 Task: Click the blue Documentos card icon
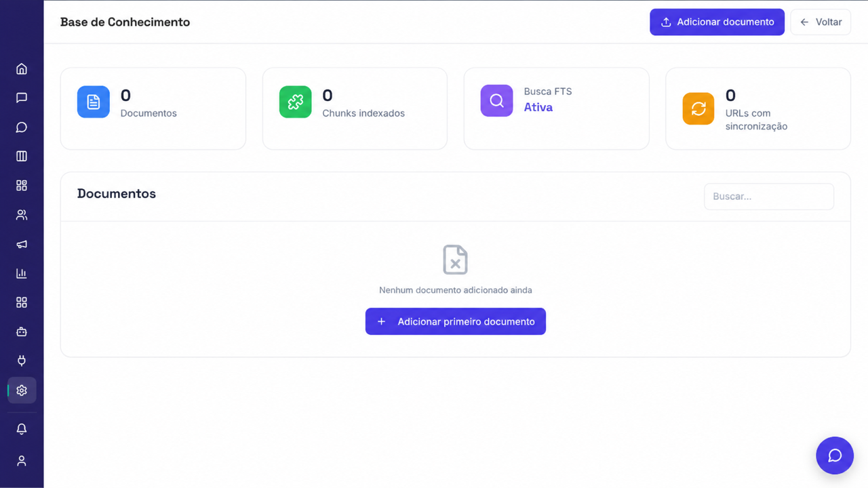pos(94,102)
